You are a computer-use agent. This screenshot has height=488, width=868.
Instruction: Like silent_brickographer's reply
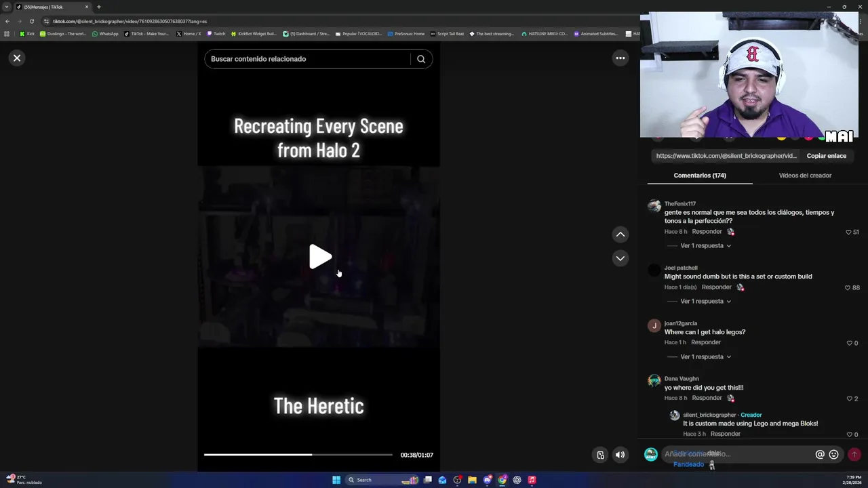(x=849, y=434)
